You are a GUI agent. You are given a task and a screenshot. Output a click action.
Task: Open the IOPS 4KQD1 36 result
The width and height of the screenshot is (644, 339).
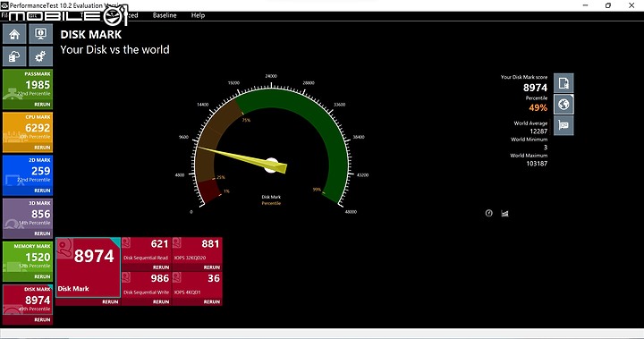(x=197, y=284)
